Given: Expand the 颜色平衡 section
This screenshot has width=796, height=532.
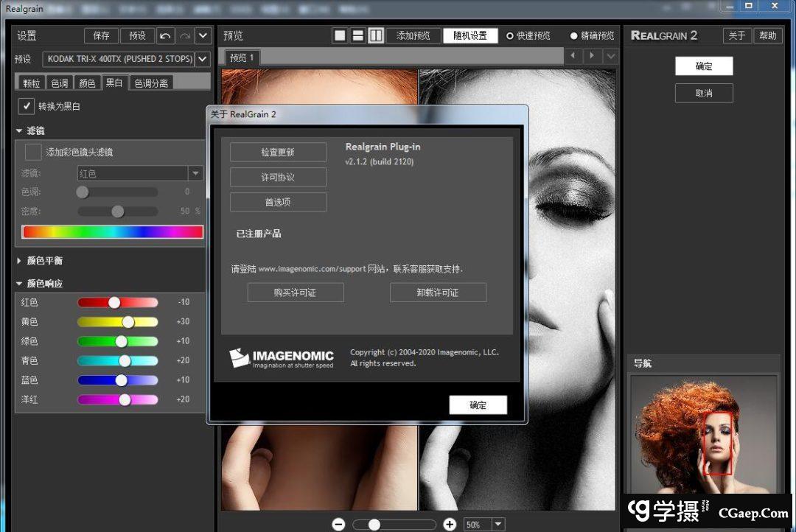Looking at the screenshot, I should pyautogui.click(x=20, y=261).
